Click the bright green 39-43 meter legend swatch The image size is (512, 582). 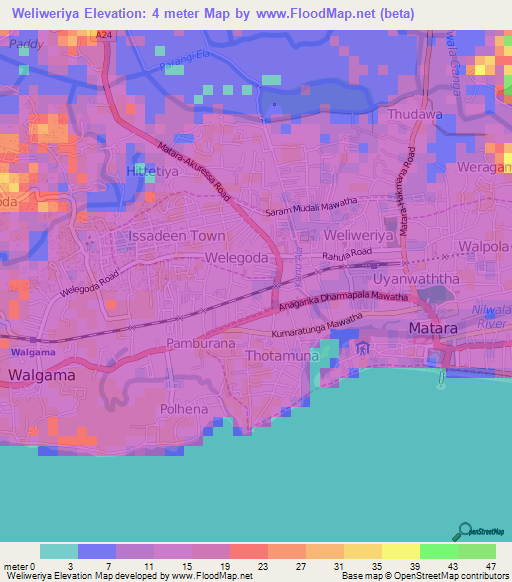(439, 551)
